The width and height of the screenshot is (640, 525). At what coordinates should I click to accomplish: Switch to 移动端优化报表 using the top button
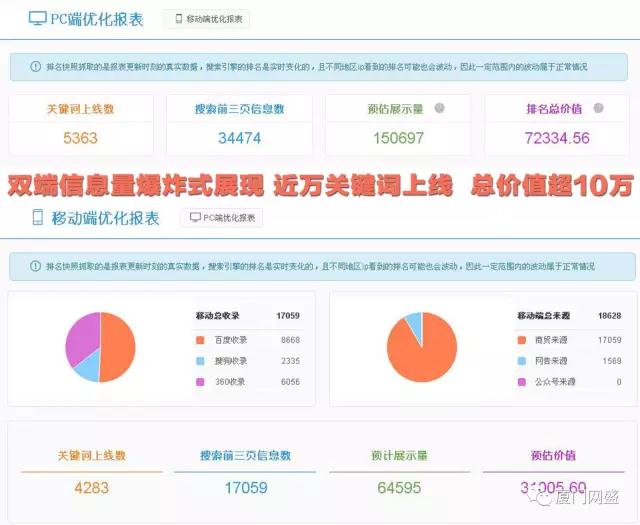point(206,19)
